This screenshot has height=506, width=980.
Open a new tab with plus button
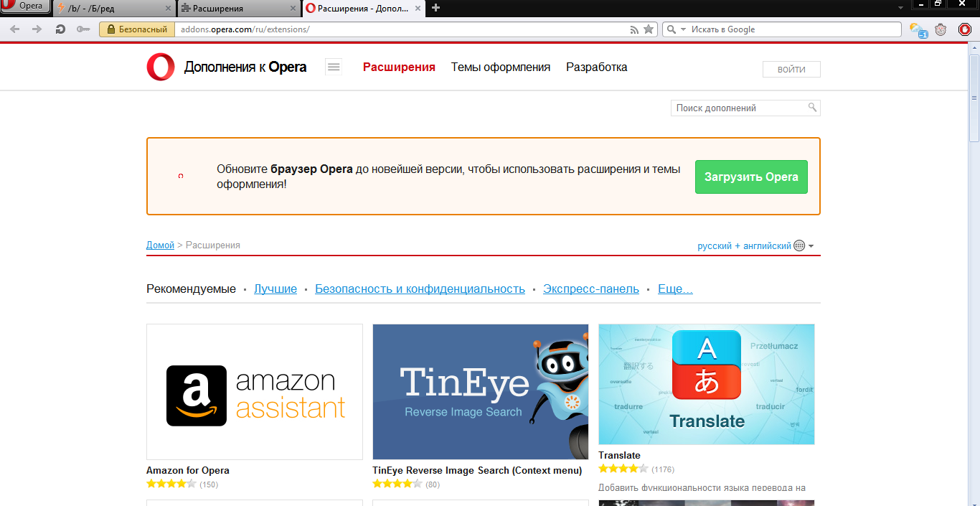click(x=435, y=8)
